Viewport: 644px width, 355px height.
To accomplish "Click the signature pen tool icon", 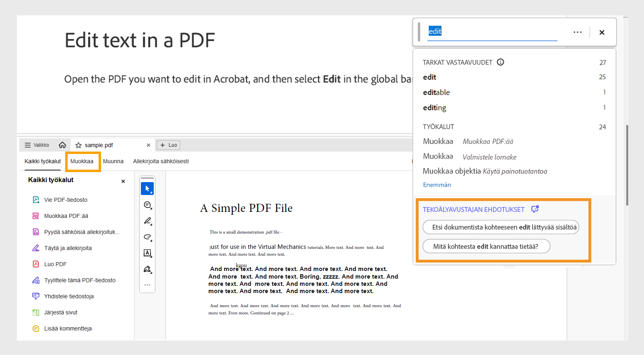I will [147, 269].
